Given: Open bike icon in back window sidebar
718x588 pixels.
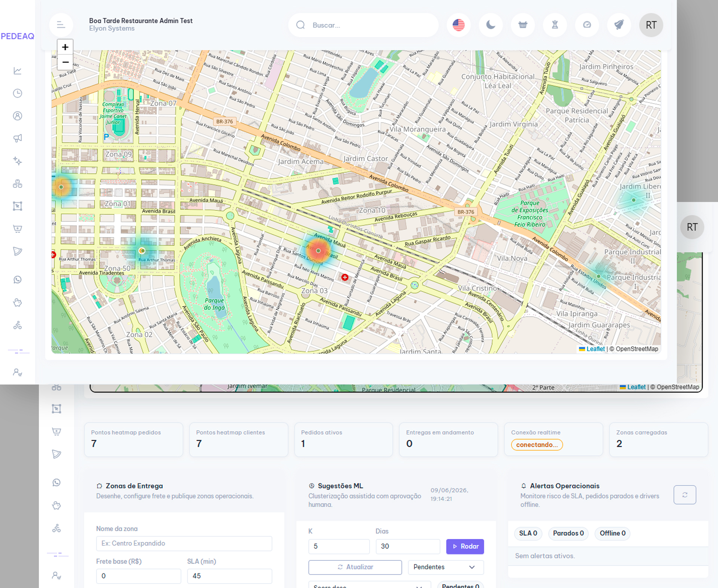Looking at the screenshot, I should click(x=56, y=528).
